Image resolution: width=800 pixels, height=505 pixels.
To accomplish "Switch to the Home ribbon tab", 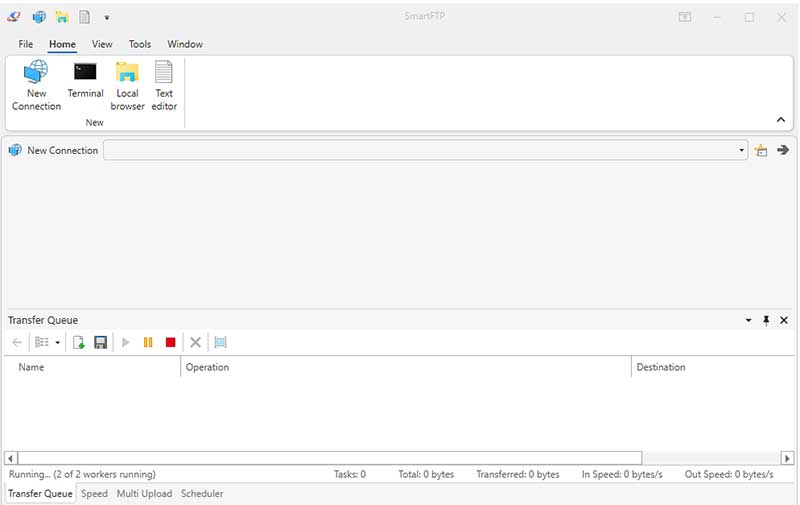I will [x=62, y=44].
